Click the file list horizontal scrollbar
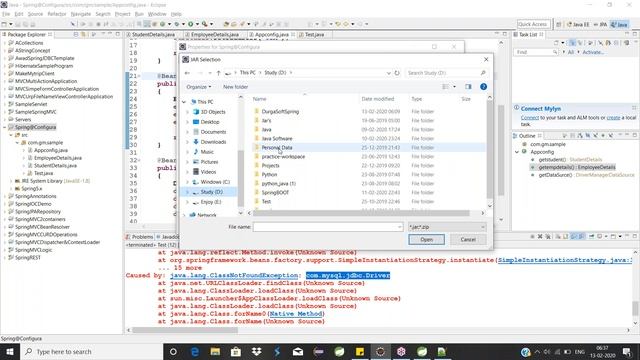Image resolution: width=640 pixels, height=360 pixels. (x=361, y=213)
